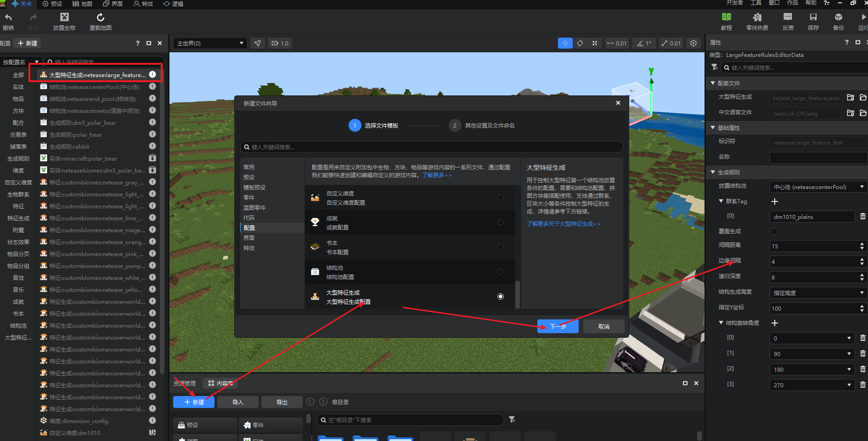Viewport: 868px width, 441px height.
Task: Click the filter icon in resource search
Action: (x=512, y=419)
